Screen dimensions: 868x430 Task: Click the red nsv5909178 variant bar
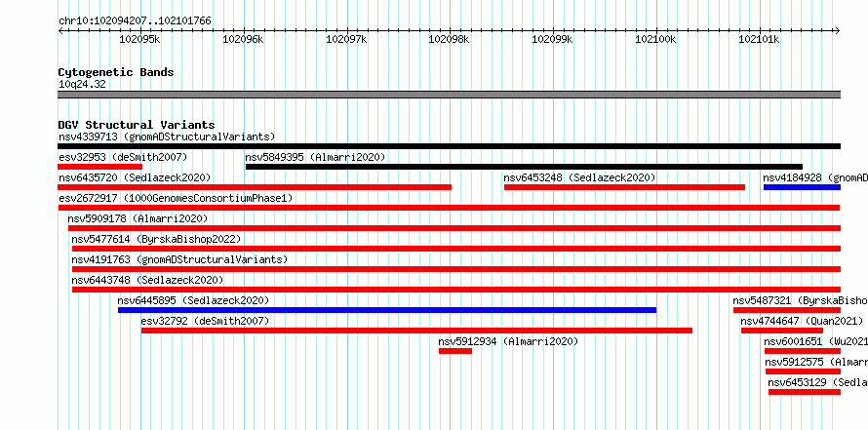[454, 228]
